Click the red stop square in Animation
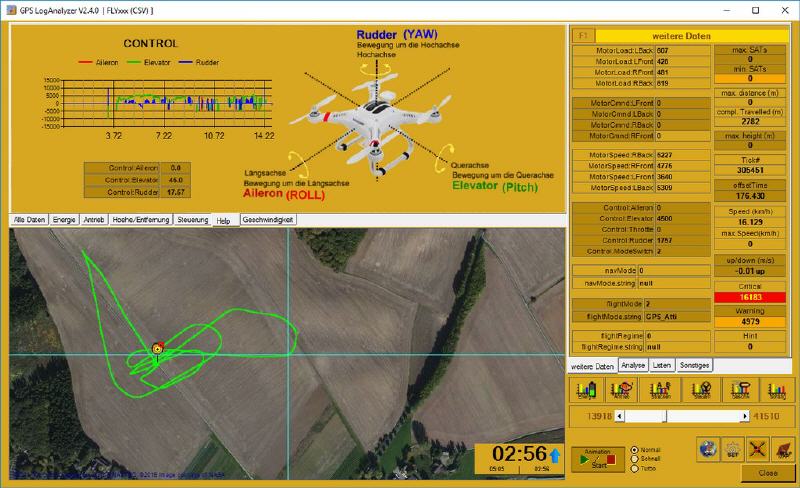The width and height of the screenshot is (800, 488). (611, 459)
